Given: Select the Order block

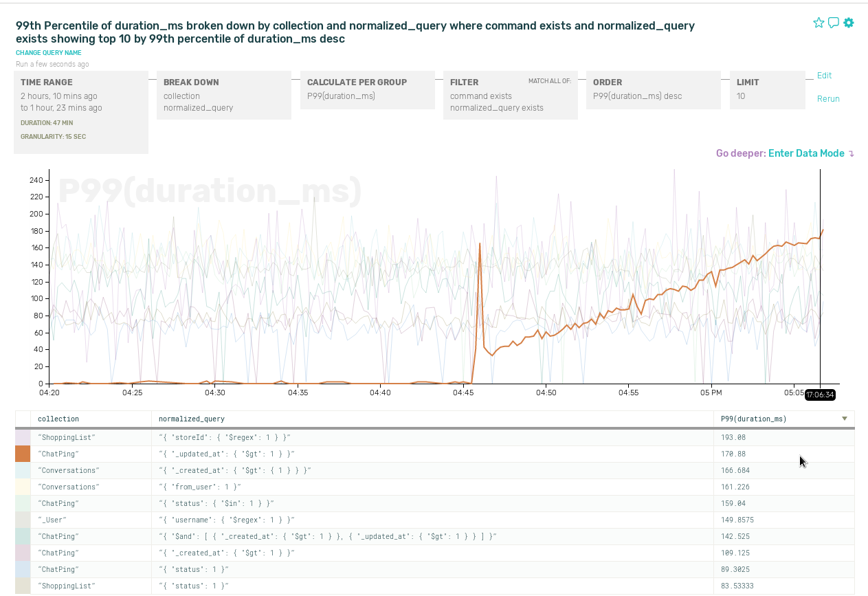Looking at the screenshot, I should coord(653,89).
